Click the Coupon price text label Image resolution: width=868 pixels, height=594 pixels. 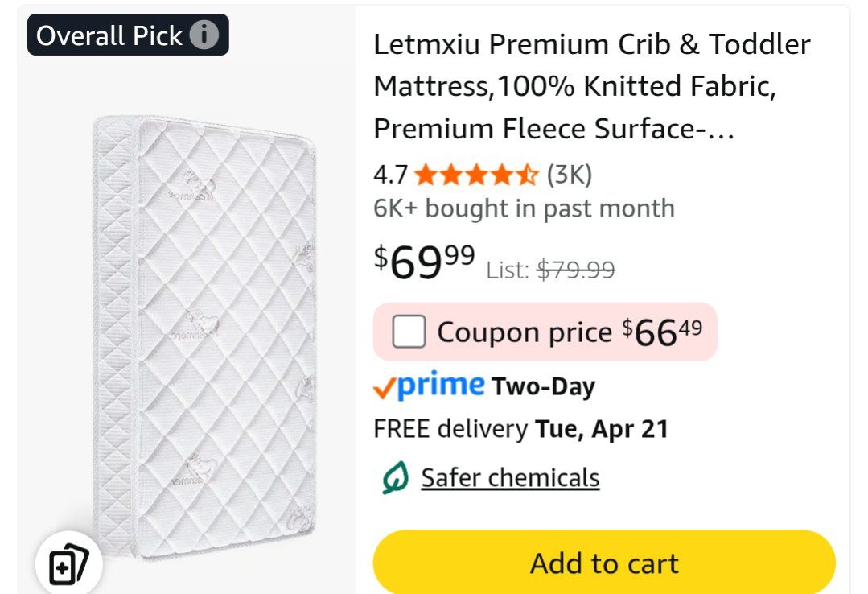pos(524,332)
